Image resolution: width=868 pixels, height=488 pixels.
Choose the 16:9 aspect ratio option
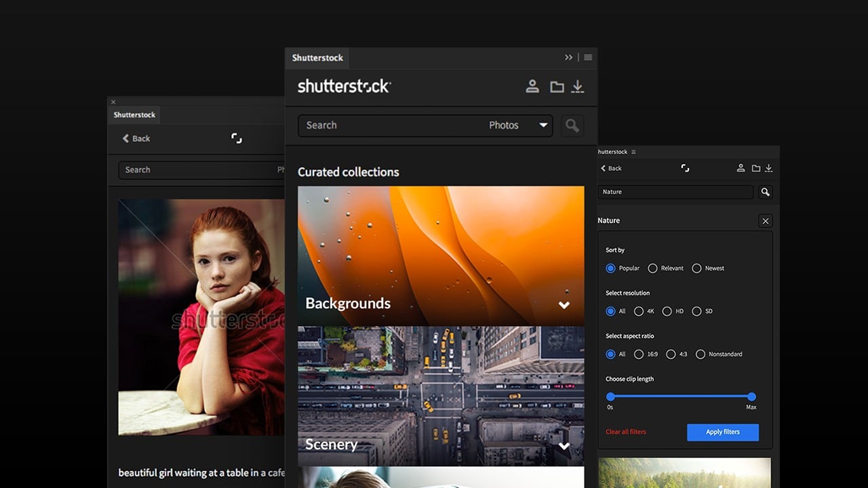[x=639, y=354]
